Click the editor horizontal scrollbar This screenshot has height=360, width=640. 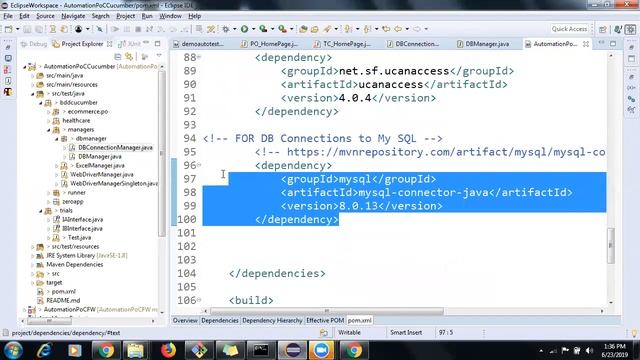[x=327, y=311]
